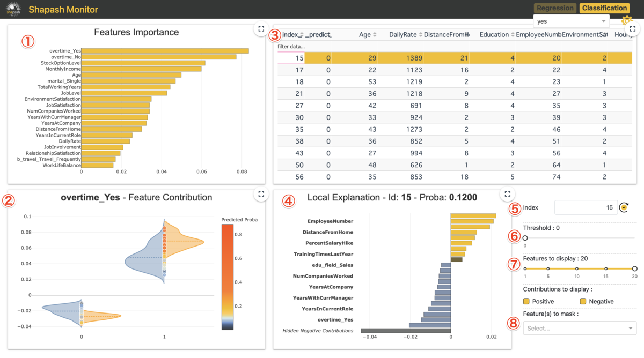Click the overtime_Yes bar in Features Importance

point(165,51)
